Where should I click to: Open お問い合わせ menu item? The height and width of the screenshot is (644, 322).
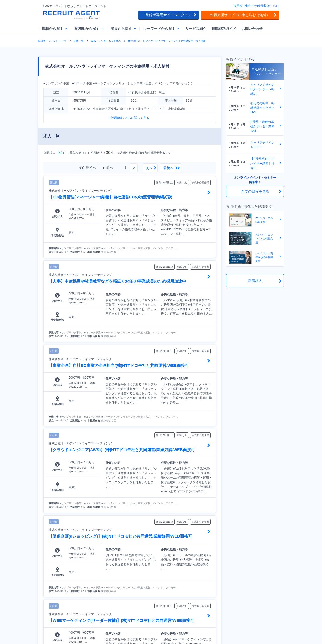(x=252, y=29)
